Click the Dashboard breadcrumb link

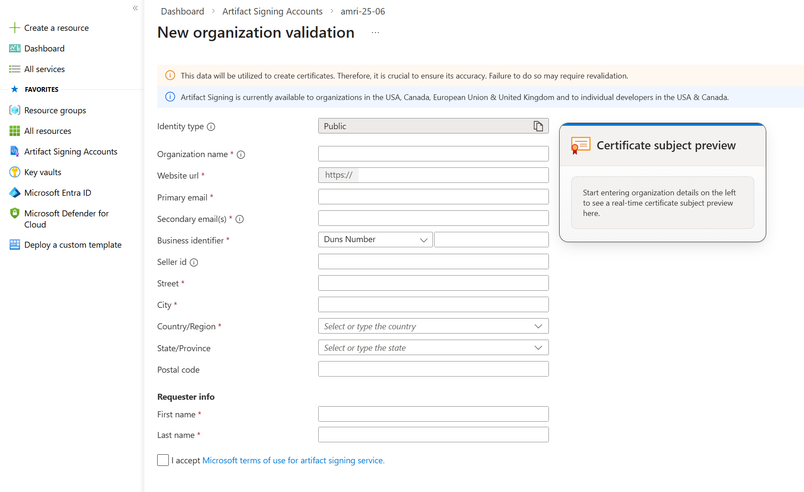[182, 11]
